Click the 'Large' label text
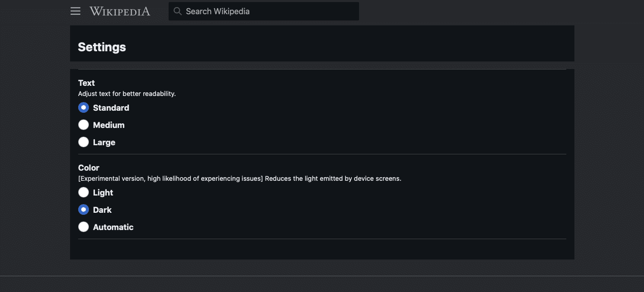This screenshot has height=292, width=644. (104, 142)
